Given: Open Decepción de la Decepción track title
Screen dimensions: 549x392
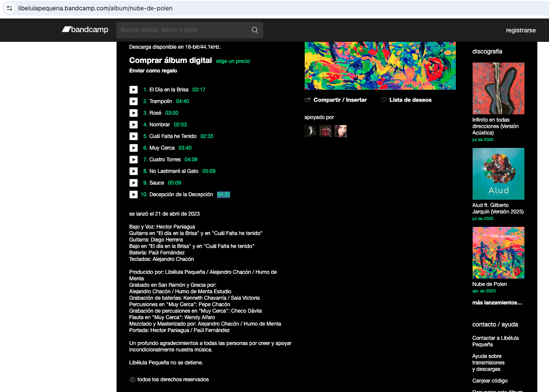Looking at the screenshot, I should click(x=181, y=194).
